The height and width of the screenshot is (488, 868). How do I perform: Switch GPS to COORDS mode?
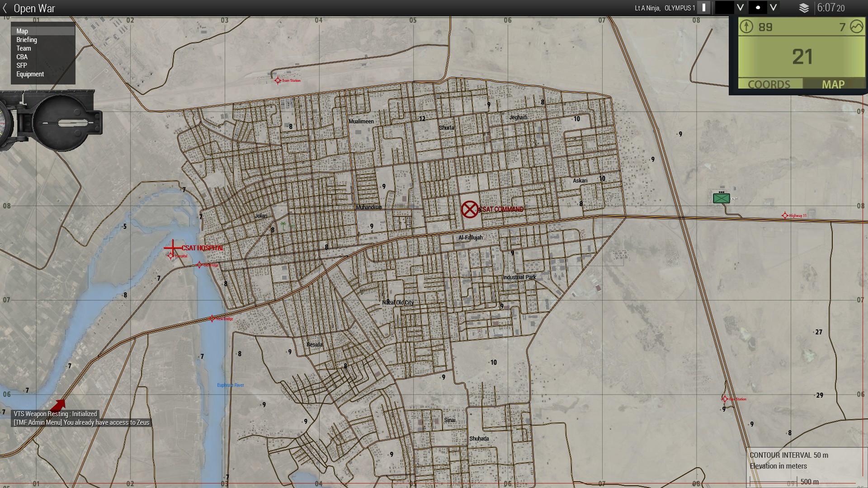(x=770, y=84)
